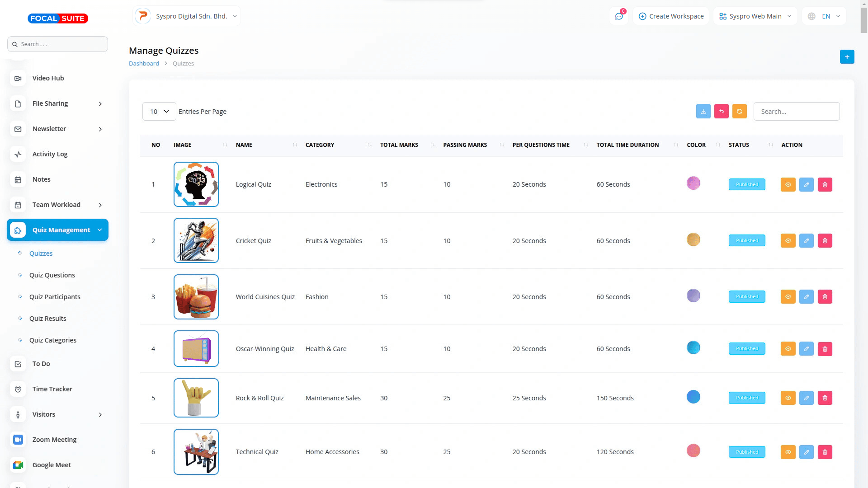Click the orange refresh icon
This screenshot has height=488, width=868.
point(739,111)
